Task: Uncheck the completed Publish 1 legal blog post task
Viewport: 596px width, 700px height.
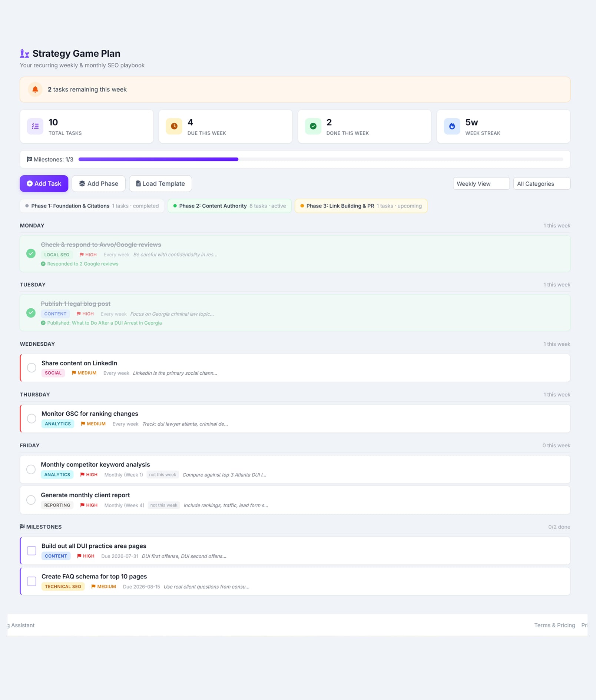Action: 31,313
